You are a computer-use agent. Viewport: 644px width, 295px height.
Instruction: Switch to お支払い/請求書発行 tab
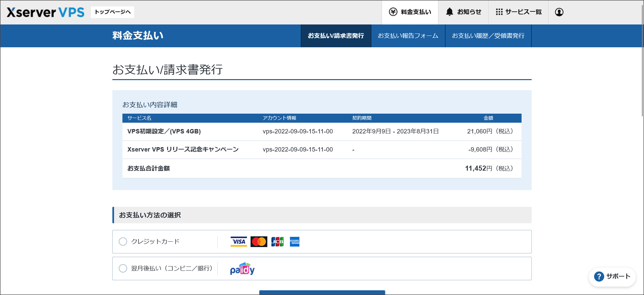(336, 36)
